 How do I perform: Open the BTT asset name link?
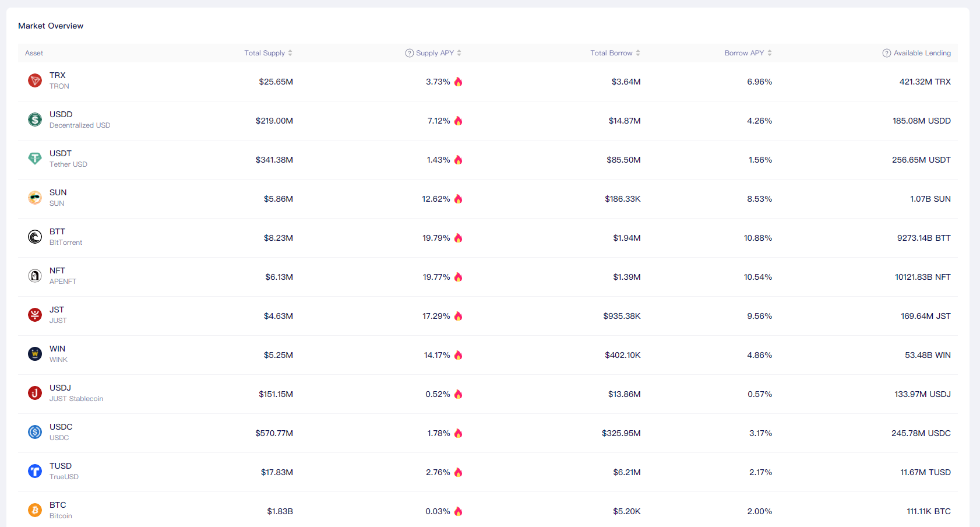57,231
